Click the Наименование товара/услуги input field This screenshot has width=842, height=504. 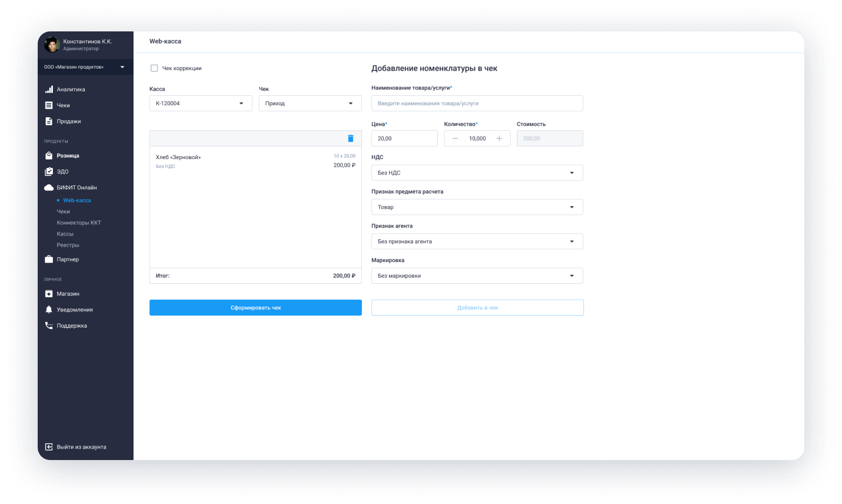click(477, 103)
